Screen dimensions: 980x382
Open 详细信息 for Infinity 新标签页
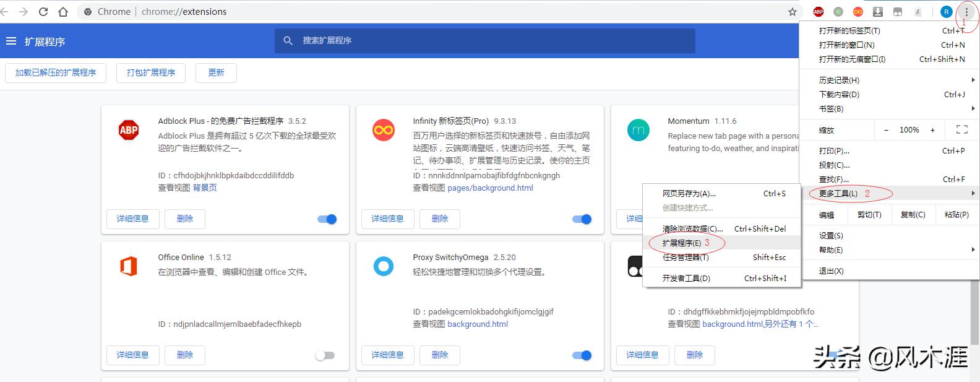tap(387, 219)
